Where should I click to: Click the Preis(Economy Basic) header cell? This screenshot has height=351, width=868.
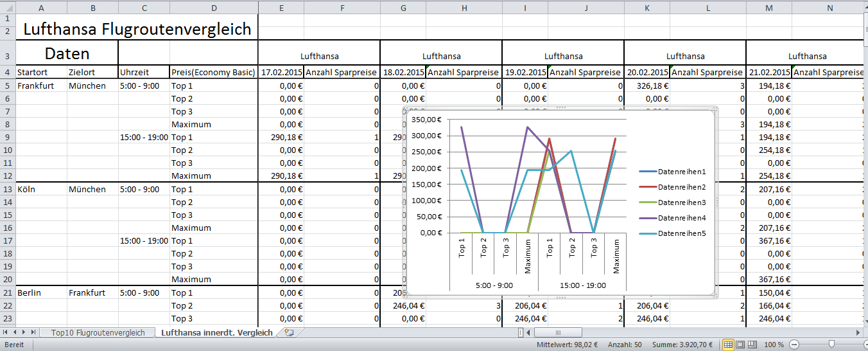point(214,73)
